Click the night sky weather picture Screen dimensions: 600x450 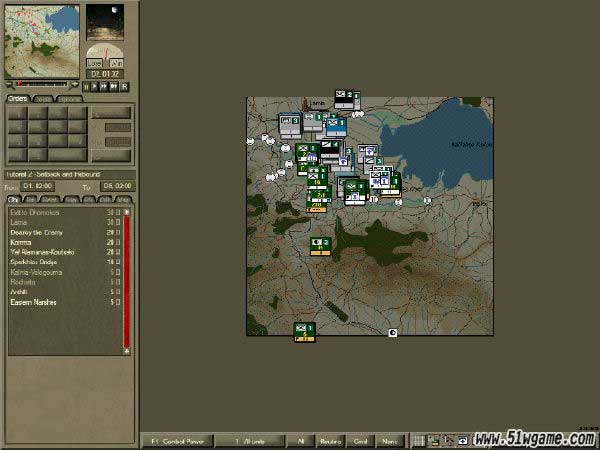tap(105, 22)
